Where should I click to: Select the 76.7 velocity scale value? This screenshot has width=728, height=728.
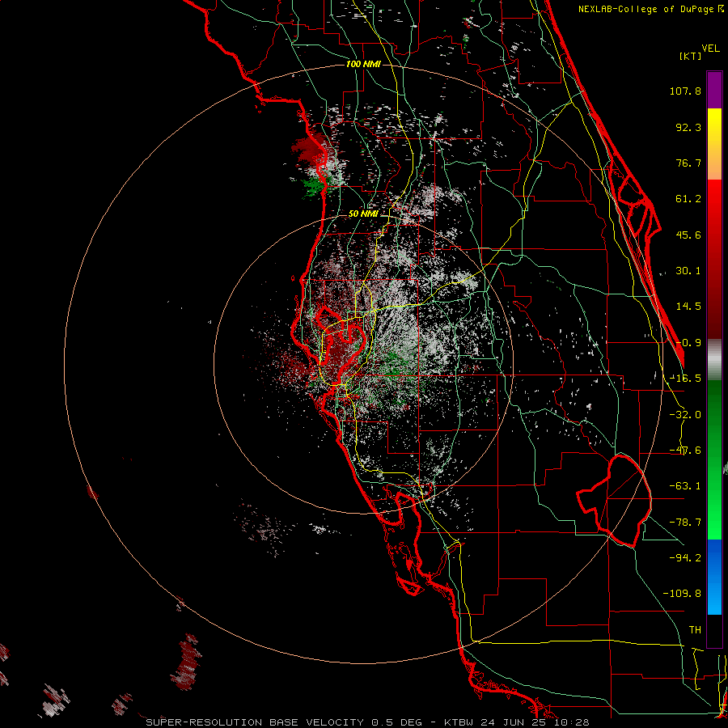688,163
